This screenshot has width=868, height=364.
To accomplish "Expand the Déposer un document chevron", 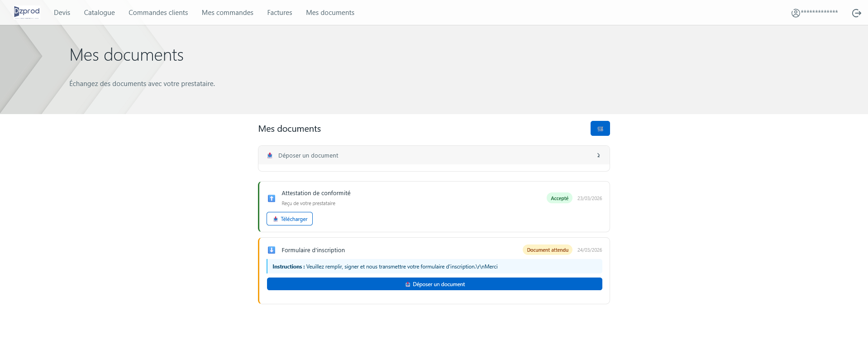I will (x=598, y=155).
